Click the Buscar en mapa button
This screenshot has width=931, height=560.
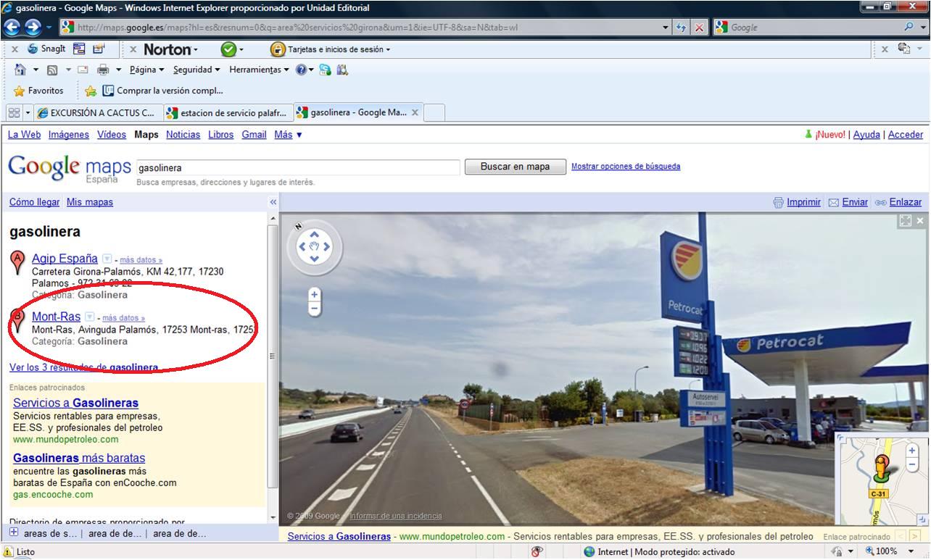pos(515,167)
